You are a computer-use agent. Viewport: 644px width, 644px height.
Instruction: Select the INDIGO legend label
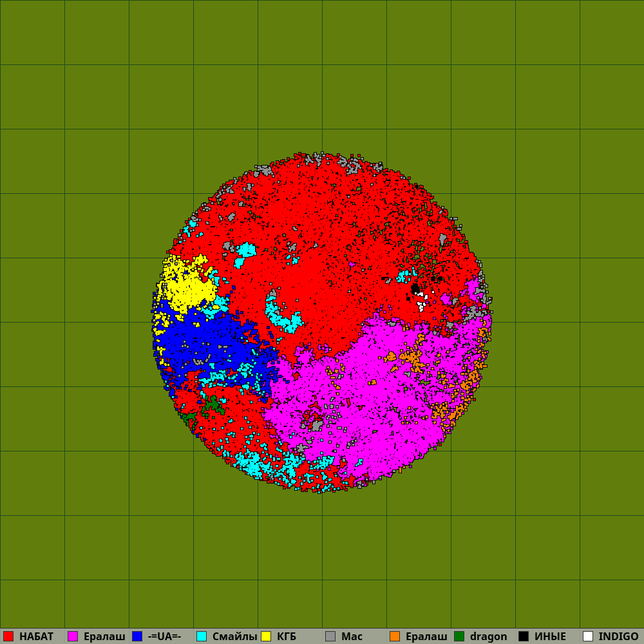coord(618,637)
